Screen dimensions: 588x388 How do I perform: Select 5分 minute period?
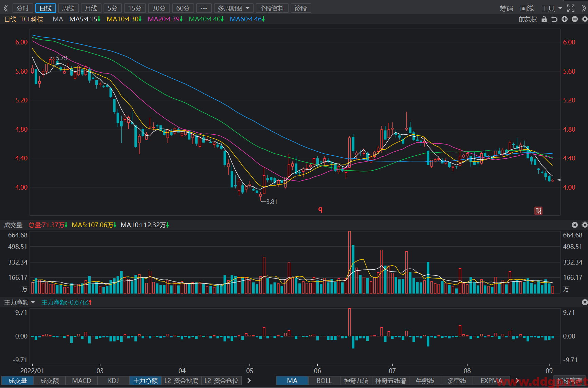point(112,8)
